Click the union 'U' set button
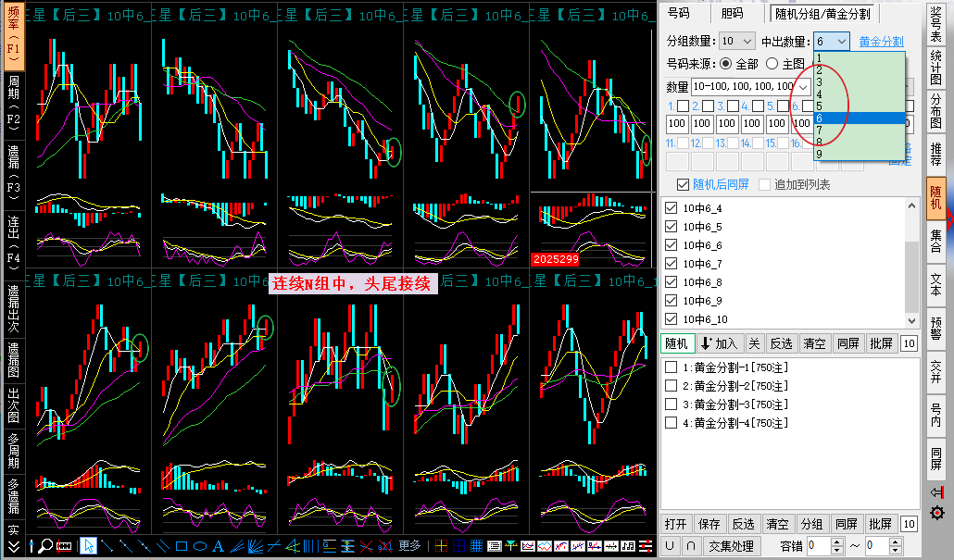The image size is (954, 560). click(x=670, y=546)
